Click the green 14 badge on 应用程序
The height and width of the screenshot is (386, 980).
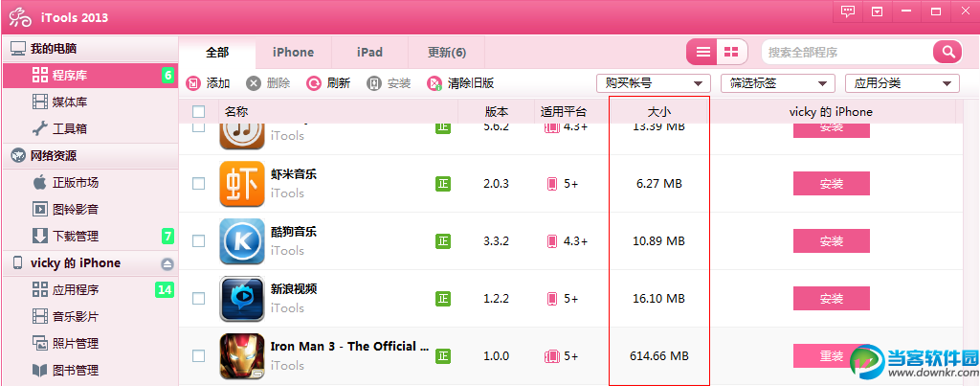click(165, 289)
